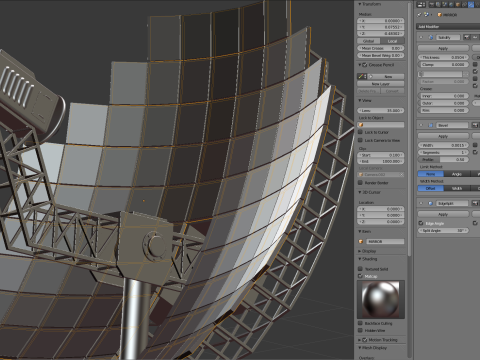The image size is (480, 360).
Task: Adjust the Rim crease slider
Action: pos(443,110)
